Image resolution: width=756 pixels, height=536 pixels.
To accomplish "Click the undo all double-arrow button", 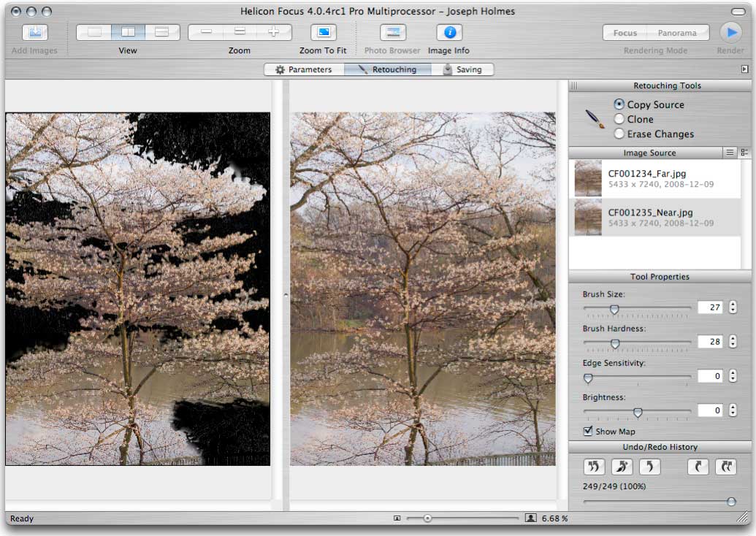I will tap(595, 467).
